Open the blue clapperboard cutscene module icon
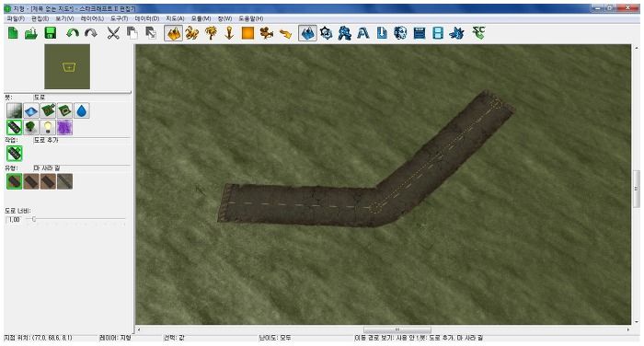The height and width of the screenshot is (346, 644). coord(420,33)
